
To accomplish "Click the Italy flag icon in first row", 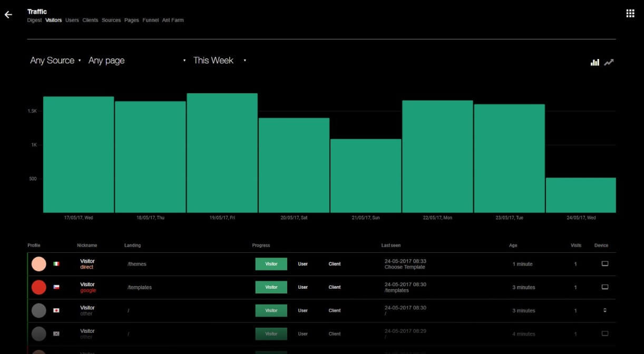I will [56, 264].
